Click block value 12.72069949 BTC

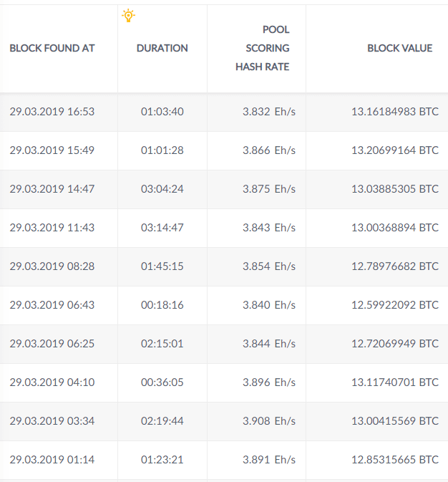tap(395, 344)
